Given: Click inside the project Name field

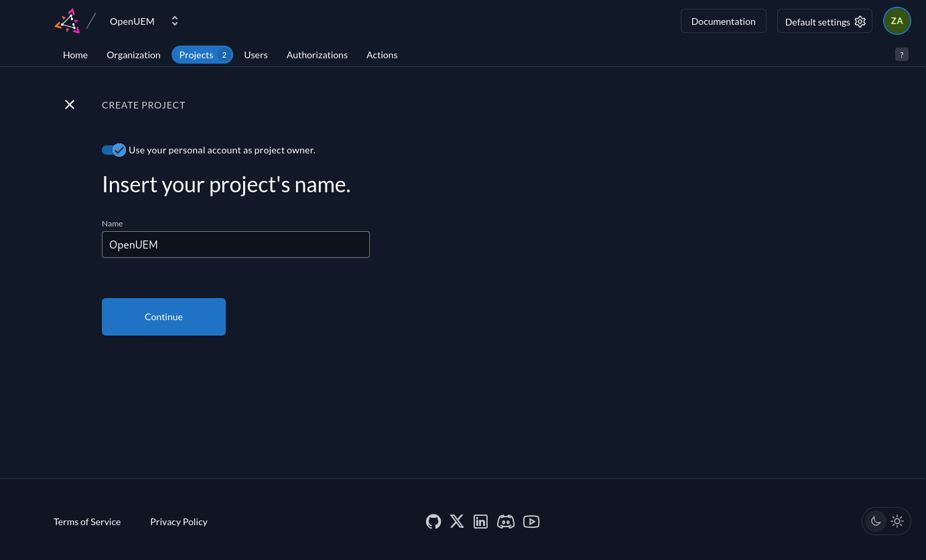Looking at the screenshot, I should [236, 244].
